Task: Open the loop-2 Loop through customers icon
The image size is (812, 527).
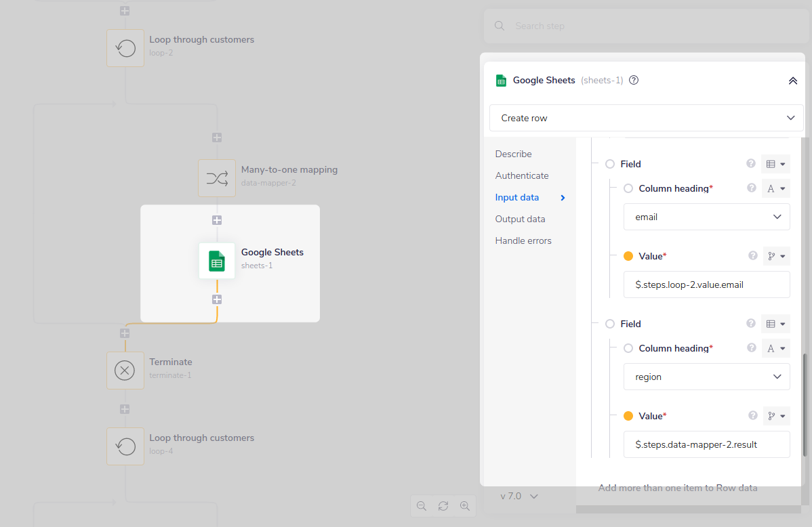Action: point(125,47)
